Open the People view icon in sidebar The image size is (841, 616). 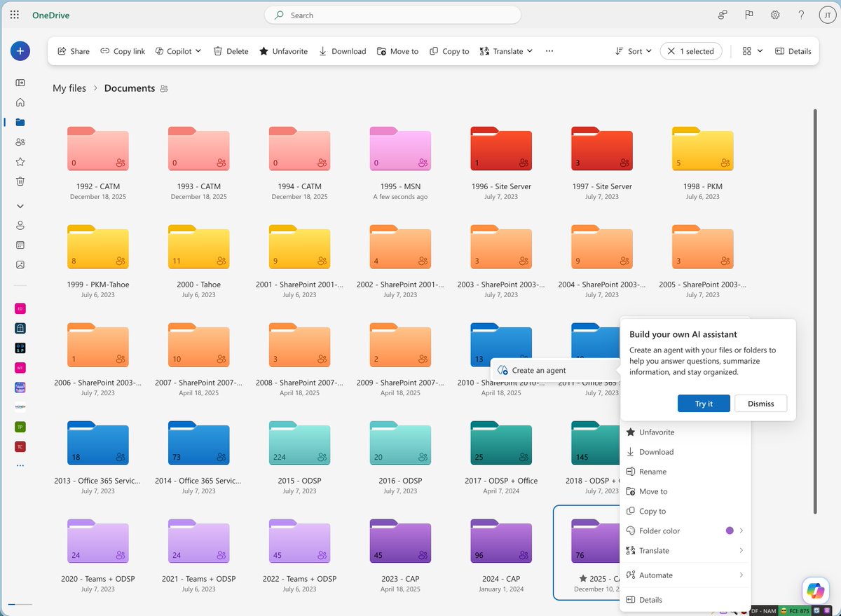[20, 226]
